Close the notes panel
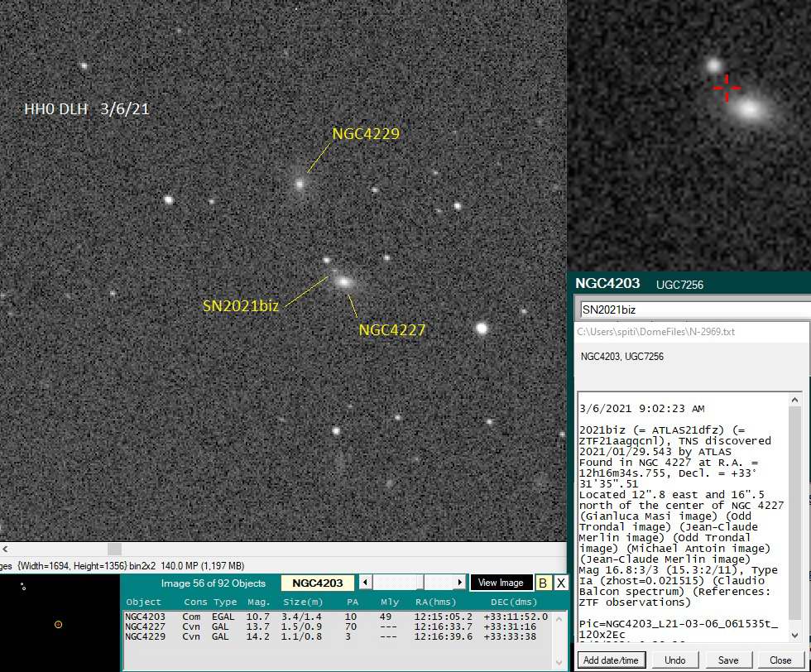 tap(780, 660)
